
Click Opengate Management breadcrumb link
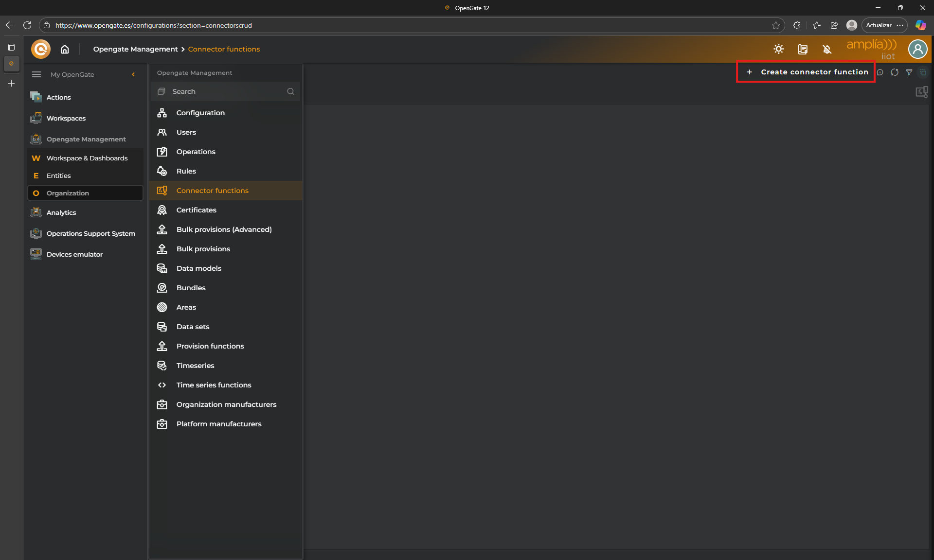tap(135, 49)
